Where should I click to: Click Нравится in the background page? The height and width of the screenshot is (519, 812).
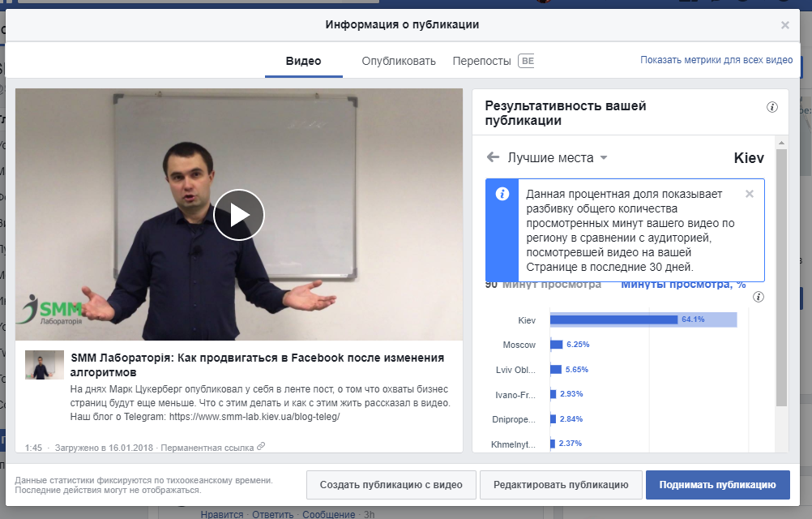click(x=222, y=514)
